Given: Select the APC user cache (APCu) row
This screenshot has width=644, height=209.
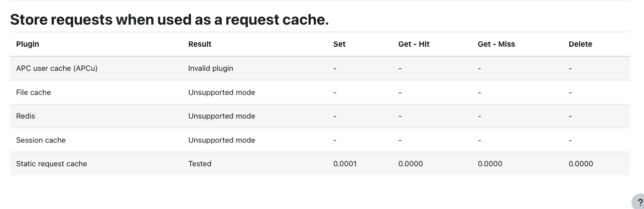Looking at the screenshot, I should (320, 68).
